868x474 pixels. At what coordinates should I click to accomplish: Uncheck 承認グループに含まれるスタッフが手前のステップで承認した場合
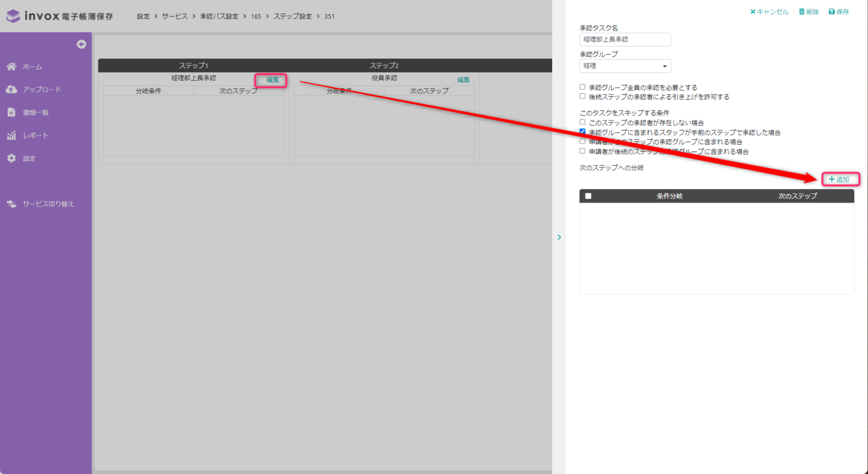[583, 131]
